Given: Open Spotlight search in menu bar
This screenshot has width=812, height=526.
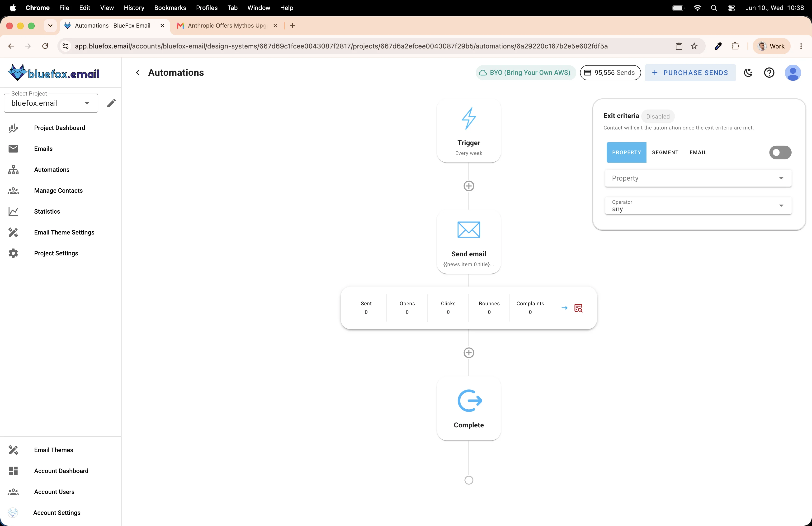Looking at the screenshot, I should pyautogui.click(x=714, y=8).
